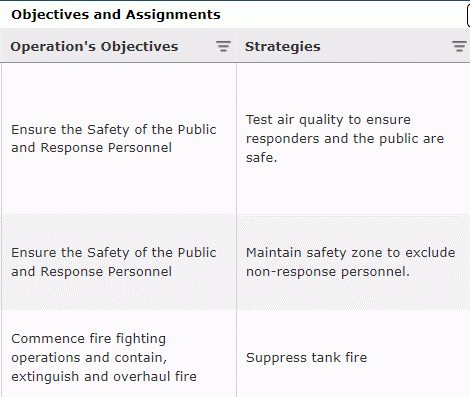Sort by the Operation's Objectives column header
The image size is (470, 397).
pos(94,46)
